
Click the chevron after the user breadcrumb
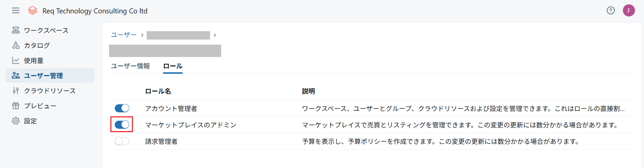click(x=215, y=35)
